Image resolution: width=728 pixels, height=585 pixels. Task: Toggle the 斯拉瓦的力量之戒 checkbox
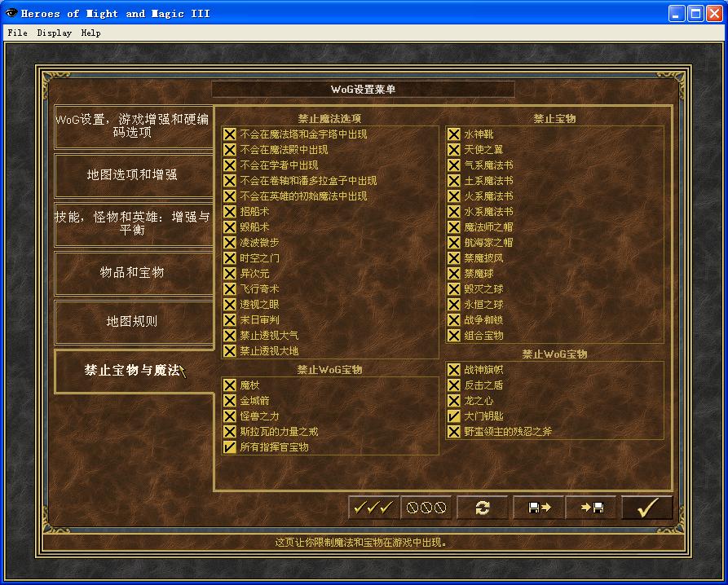pos(229,432)
